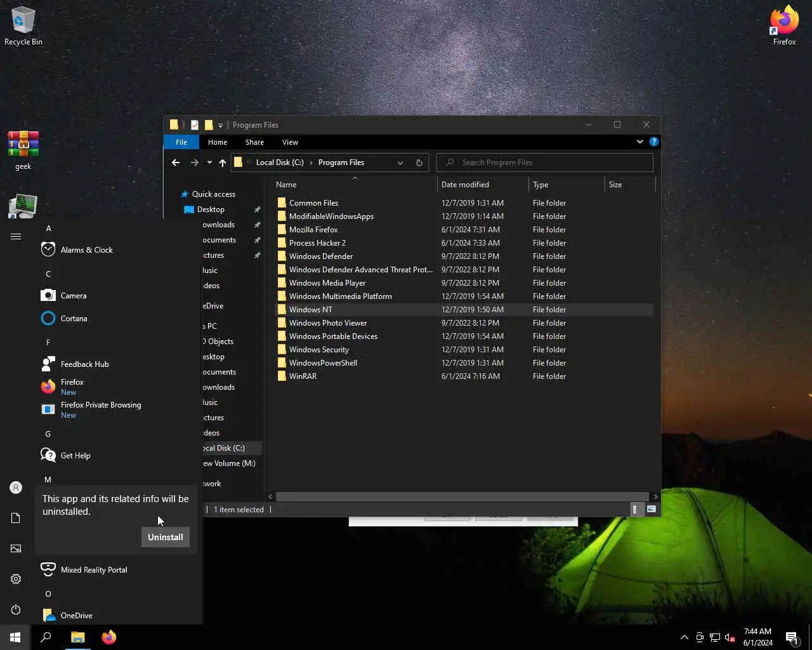The image size is (812, 650).
Task: Open Share ribbon tab
Action: pos(255,142)
